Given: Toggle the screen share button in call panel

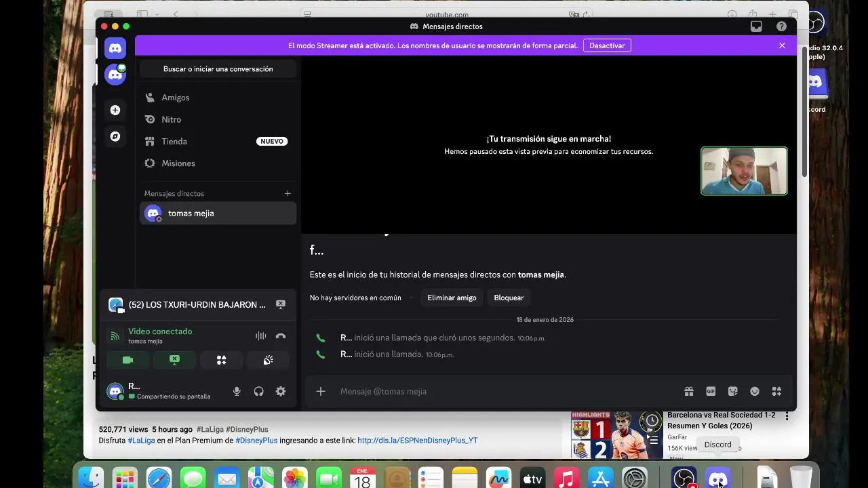Looking at the screenshot, I should click(174, 360).
